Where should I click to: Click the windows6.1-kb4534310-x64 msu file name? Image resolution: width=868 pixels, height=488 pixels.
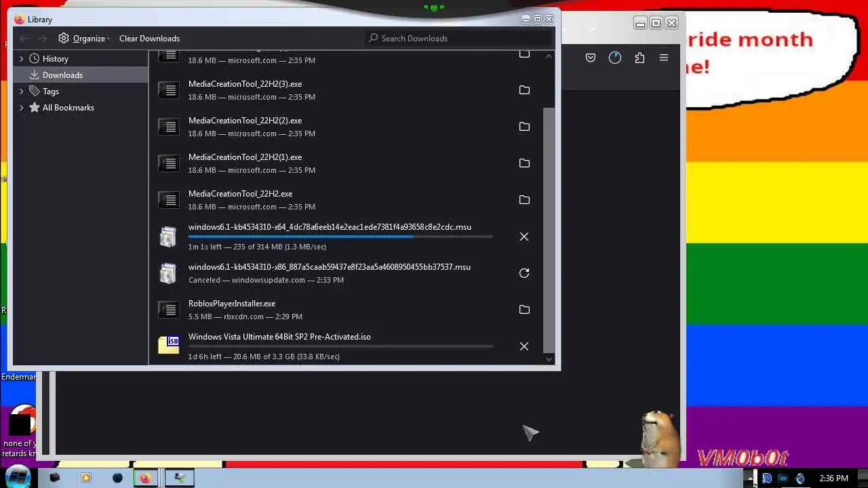(x=330, y=227)
